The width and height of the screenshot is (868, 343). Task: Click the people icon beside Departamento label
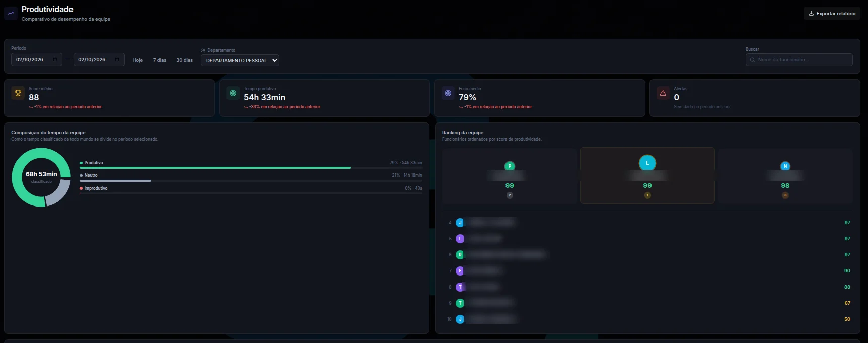(x=203, y=50)
